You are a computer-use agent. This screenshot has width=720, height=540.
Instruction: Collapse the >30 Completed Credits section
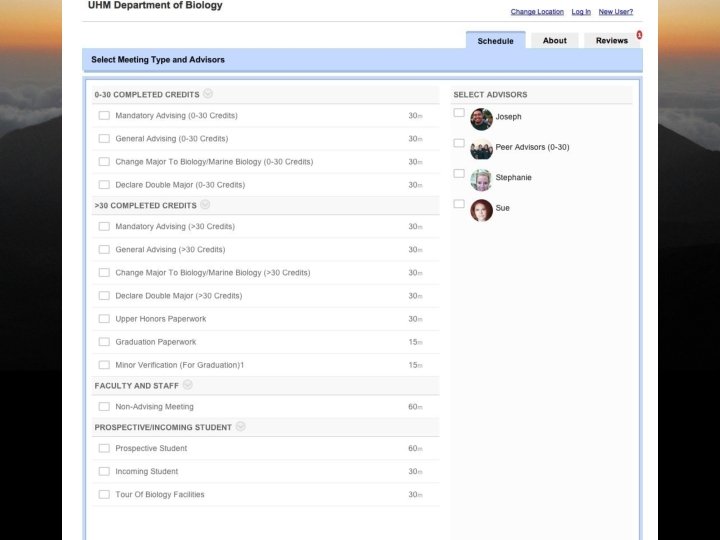click(x=205, y=204)
